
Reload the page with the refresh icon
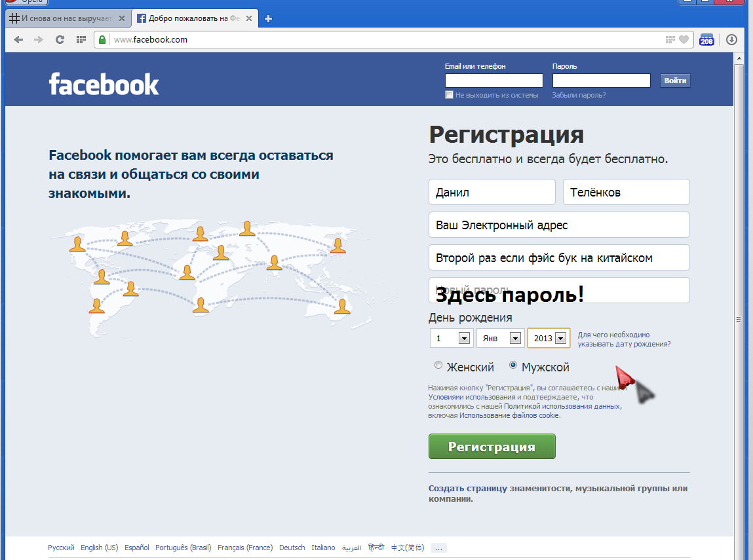[60, 40]
